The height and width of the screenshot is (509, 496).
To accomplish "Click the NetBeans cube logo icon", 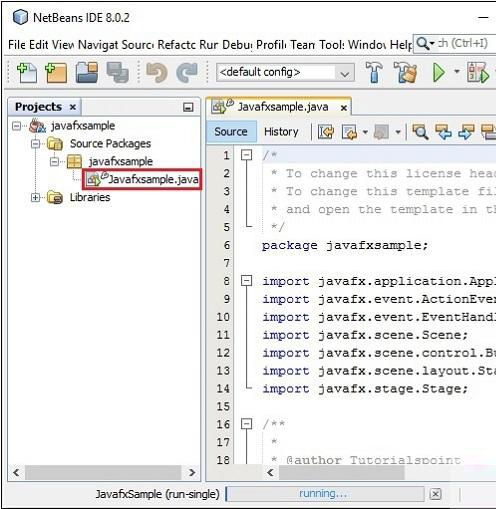I will coord(20,17).
